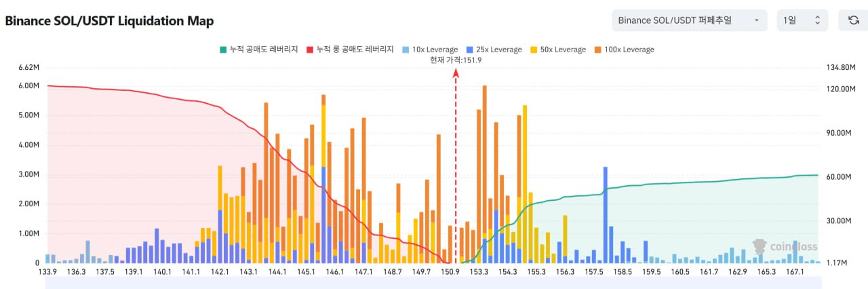This screenshot has height=289, width=868.
Task: Open the Binance SOL/USDT 퍼페추얼 dropdown
Action: [x=689, y=20]
